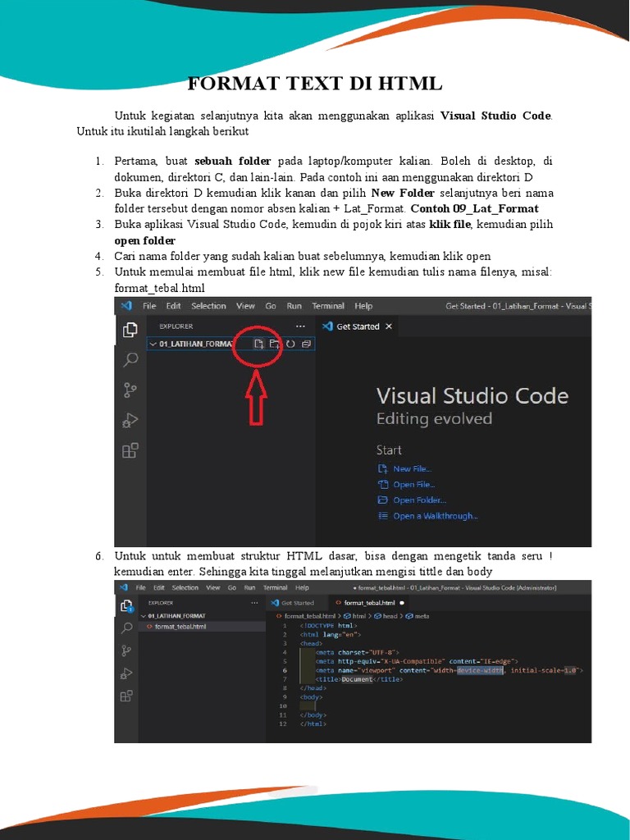Click the meta breadcrumb above the code
Screen dimensions: 630x840
pos(421,615)
